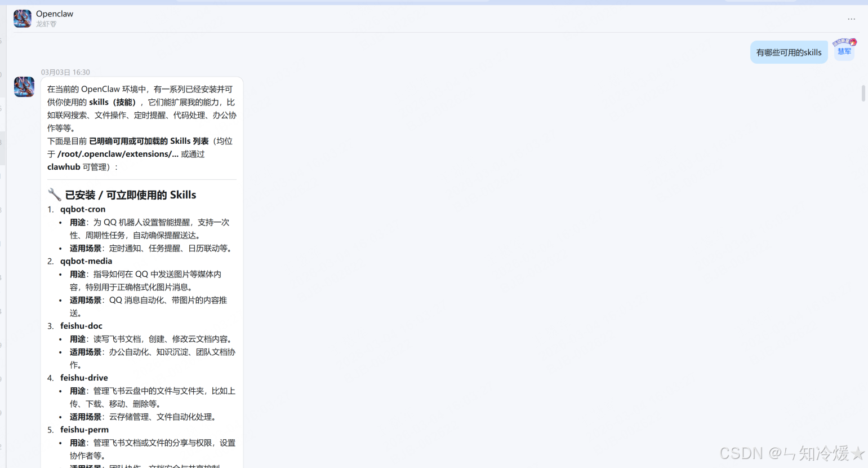The height and width of the screenshot is (468, 868).
Task: Click the skill name feishu-perm
Action: (x=84, y=430)
